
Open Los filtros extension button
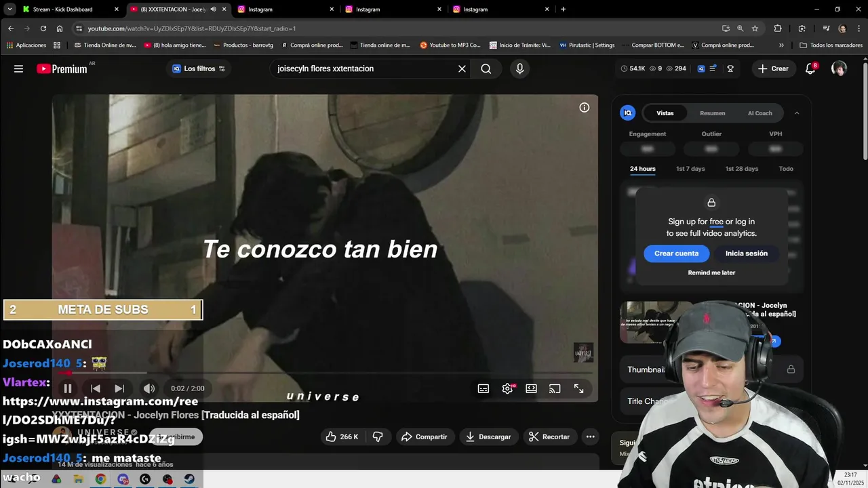click(198, 68)
